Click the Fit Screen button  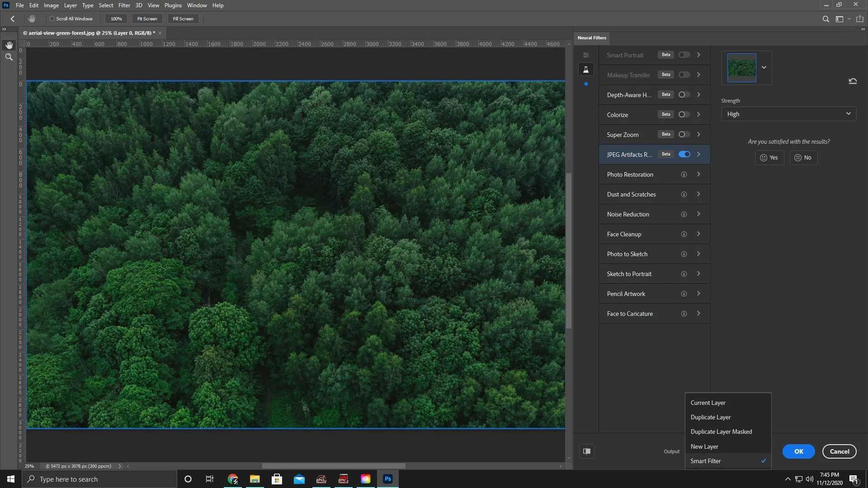(x=147, y=19)
